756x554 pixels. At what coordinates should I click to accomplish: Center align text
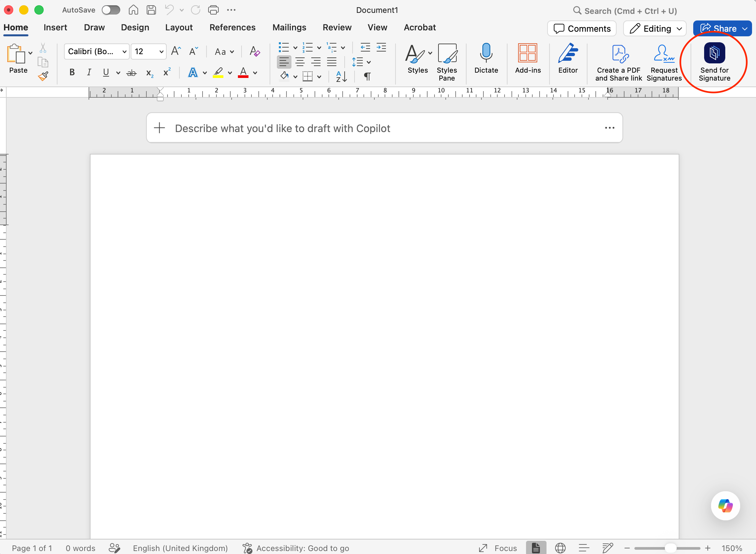pos(300,62)
